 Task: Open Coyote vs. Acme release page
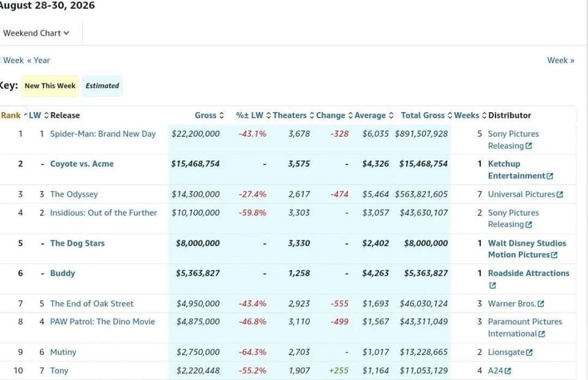point(81,164)
